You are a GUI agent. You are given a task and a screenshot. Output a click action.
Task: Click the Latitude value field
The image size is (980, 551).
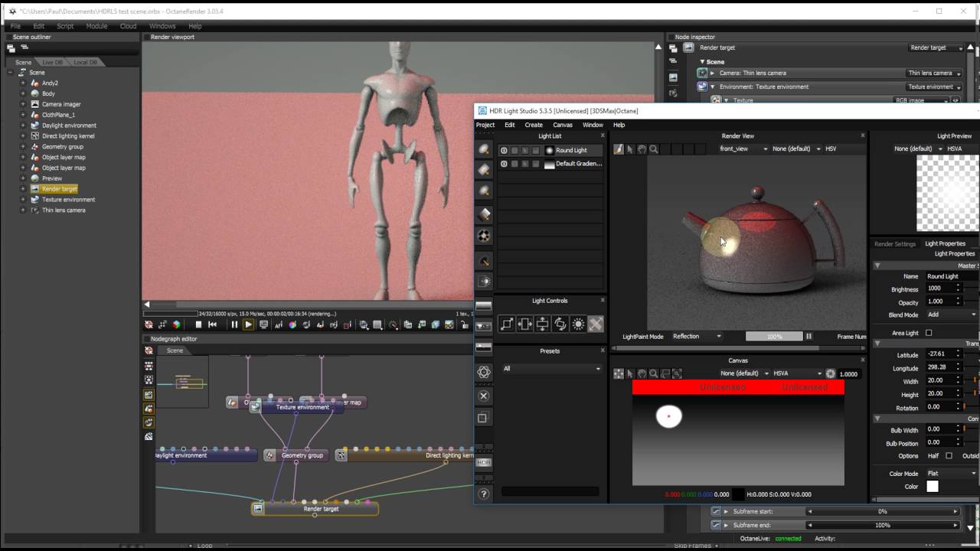coord(939,354)
